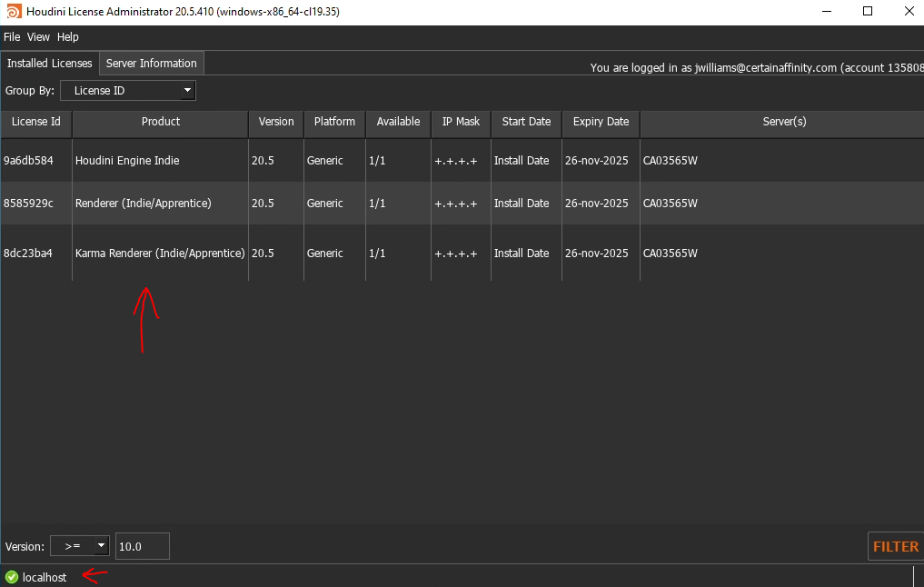Click the IP Mask column header
Screen dimensions: 924x587
tap(461, 122)
